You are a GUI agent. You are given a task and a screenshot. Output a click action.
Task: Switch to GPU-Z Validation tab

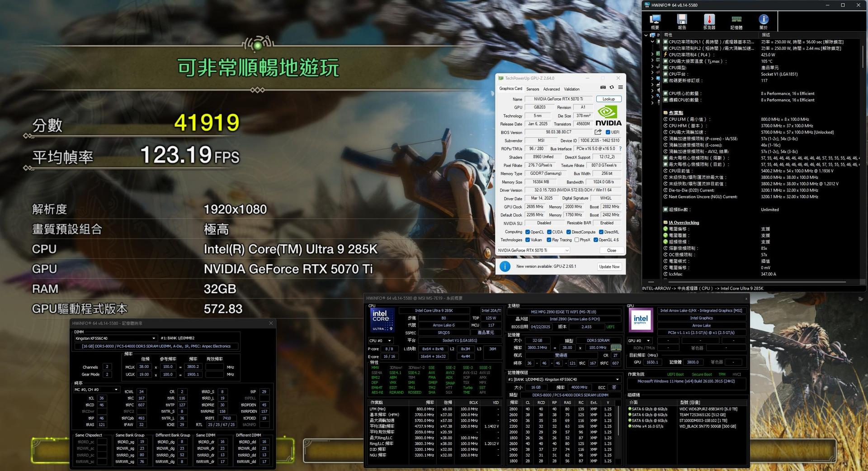click(571, 89)
